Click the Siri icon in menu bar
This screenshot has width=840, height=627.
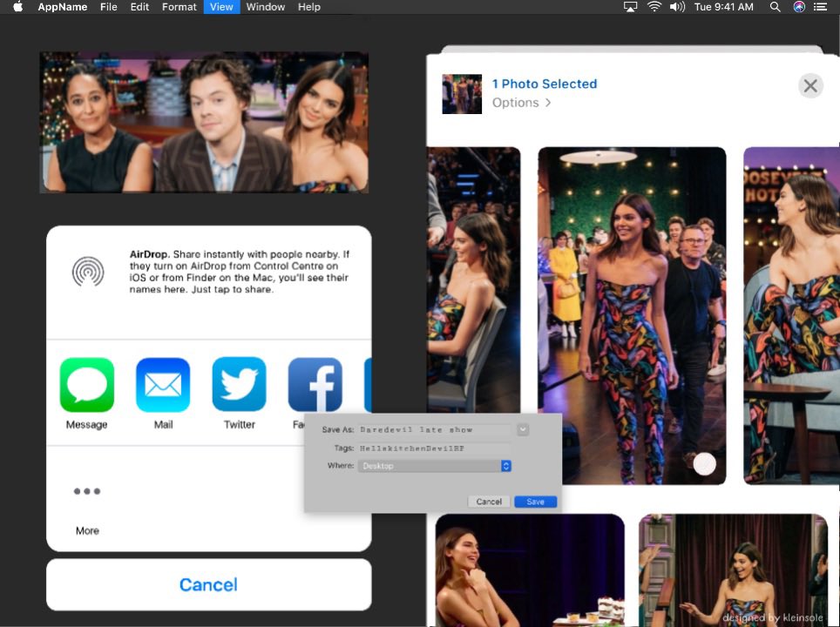[x=799, y=7]
